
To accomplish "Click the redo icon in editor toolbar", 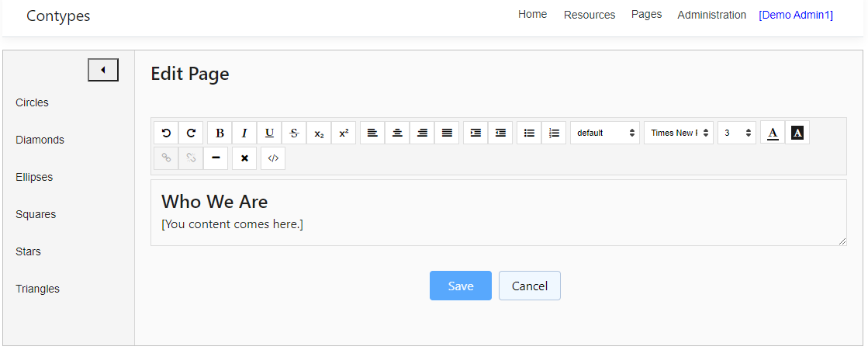I will pos(191,133).
